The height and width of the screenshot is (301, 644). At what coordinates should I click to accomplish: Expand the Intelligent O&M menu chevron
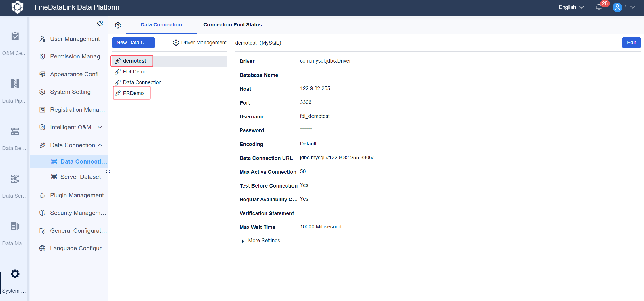[x=100, y=127]
